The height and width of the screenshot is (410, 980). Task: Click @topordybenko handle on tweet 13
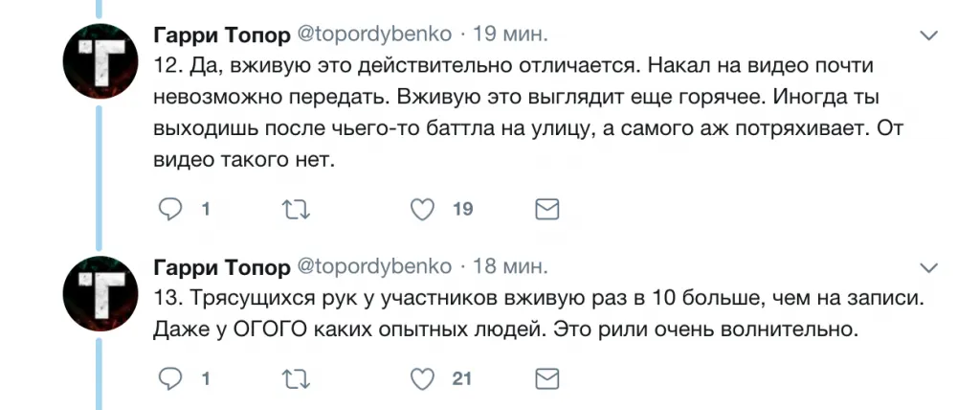click(x=375, y=265)
